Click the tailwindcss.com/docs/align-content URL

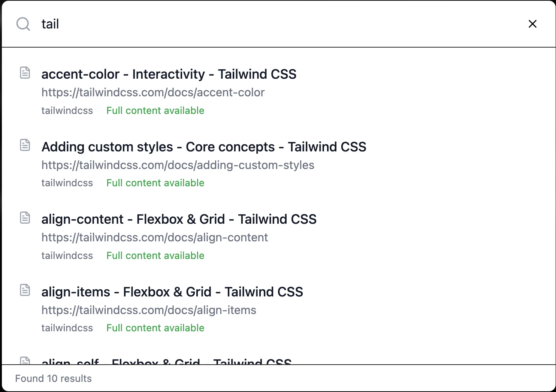(x=154, y=238)
